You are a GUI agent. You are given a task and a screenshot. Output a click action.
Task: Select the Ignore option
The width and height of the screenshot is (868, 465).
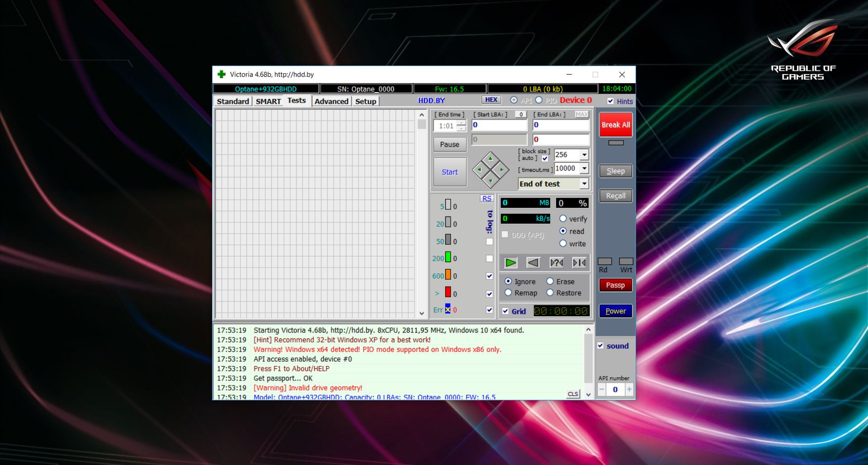508,281
